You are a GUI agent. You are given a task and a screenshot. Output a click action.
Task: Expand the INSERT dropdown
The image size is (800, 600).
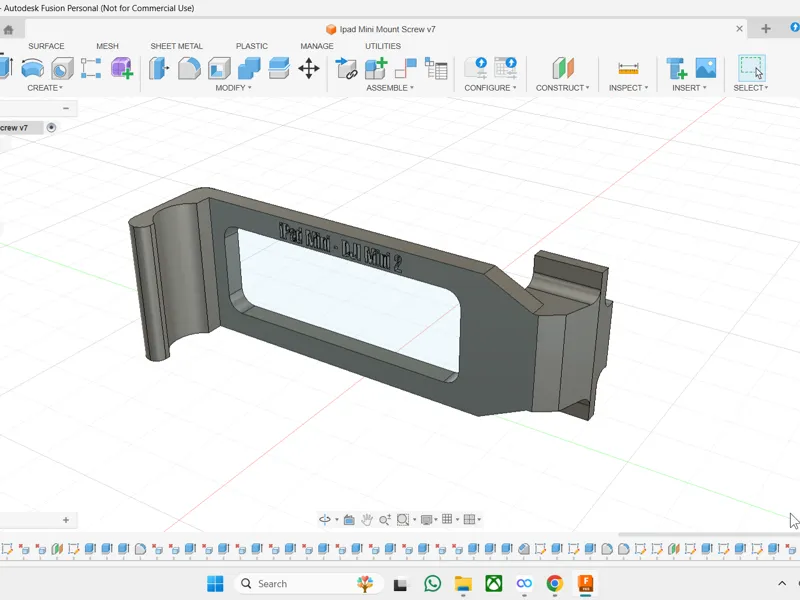689,88
